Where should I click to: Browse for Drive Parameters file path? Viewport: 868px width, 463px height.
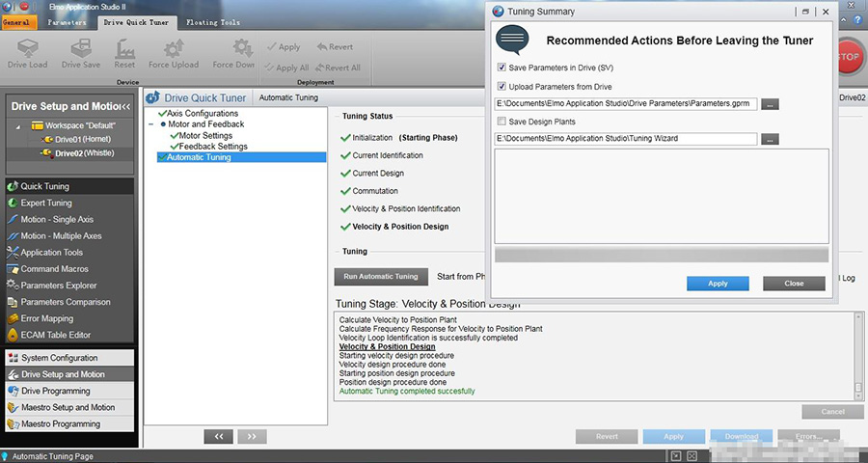tap(769, 104)
